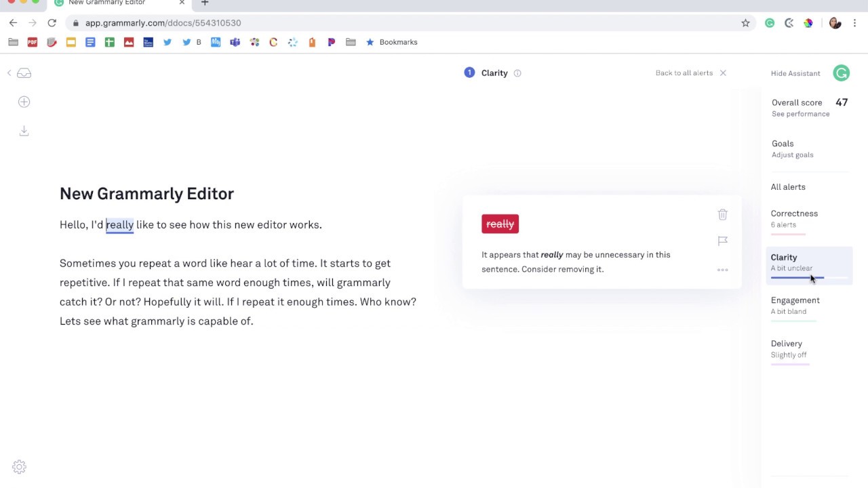The height and width of the screenshot is (488, 868).
Task: Click the Grammarly browser extension icon
Action: 770,23
